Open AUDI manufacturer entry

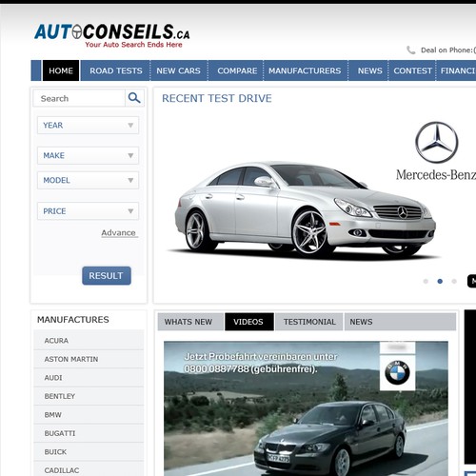click(x=89, y=378)
